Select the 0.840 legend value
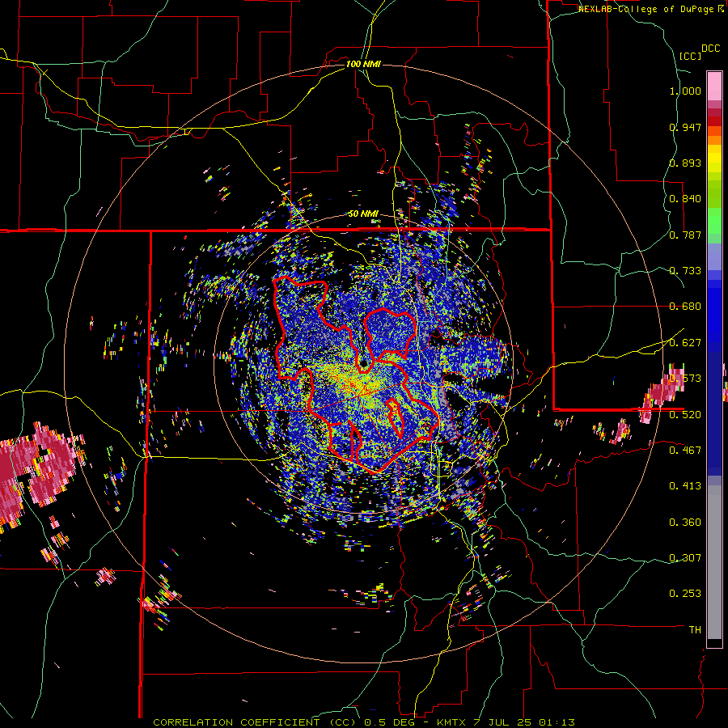Viewport: 728px width, 728px height. (685, 199)
